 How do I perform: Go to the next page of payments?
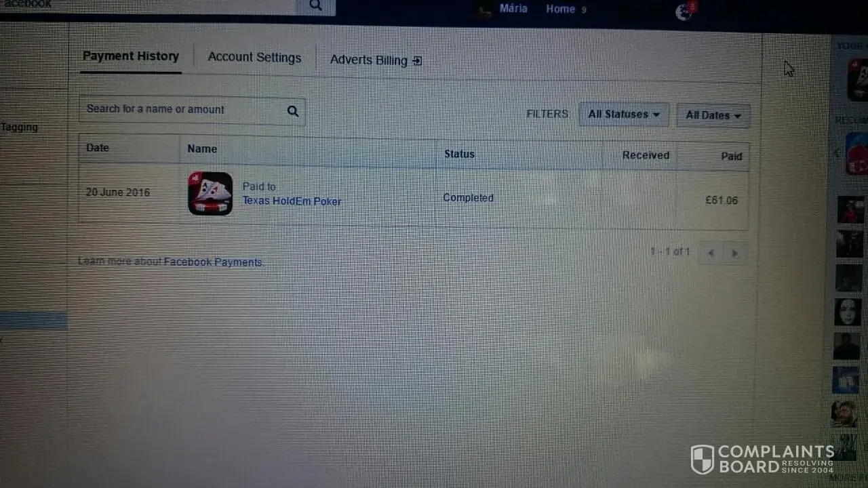tap(734, 253)
